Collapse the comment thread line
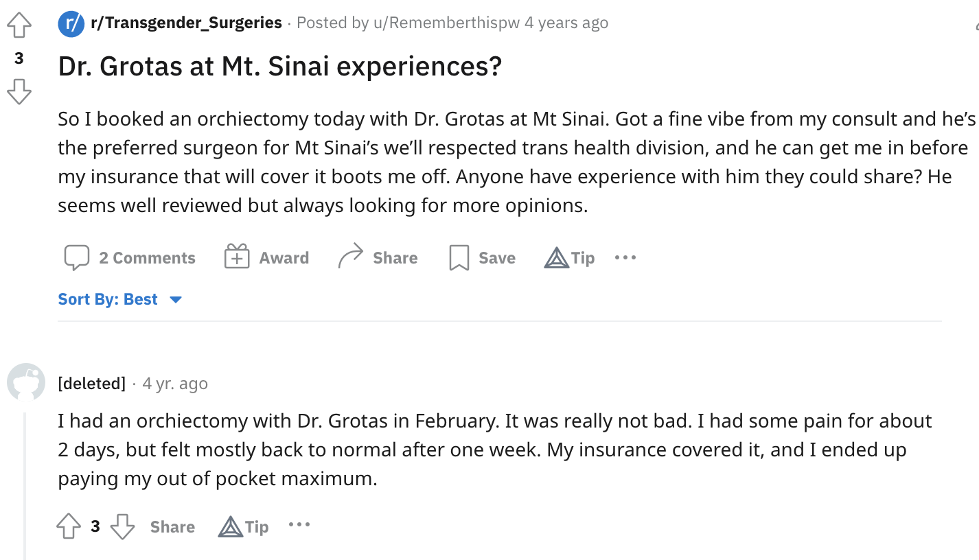 pyautogui.click(x=25, y=486)
